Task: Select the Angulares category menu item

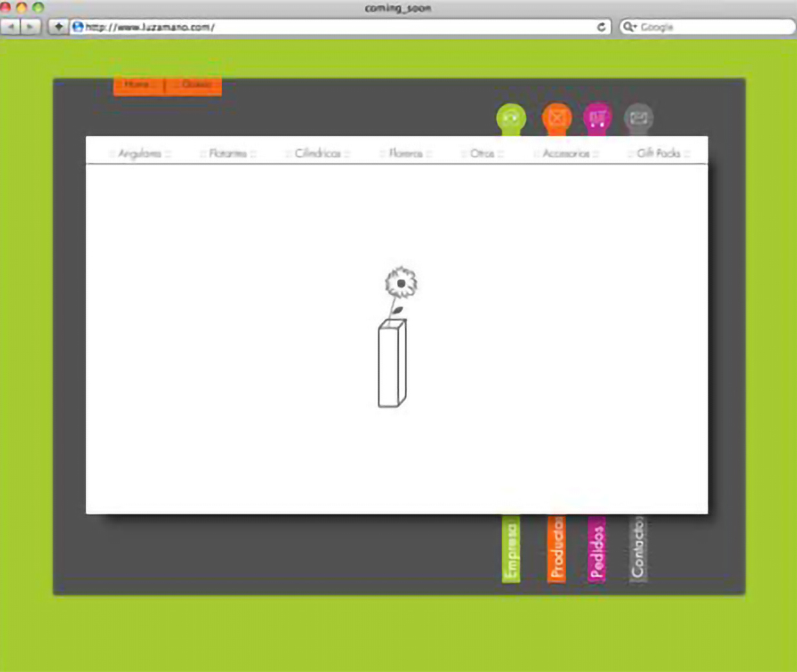Action: pos(139,153)
